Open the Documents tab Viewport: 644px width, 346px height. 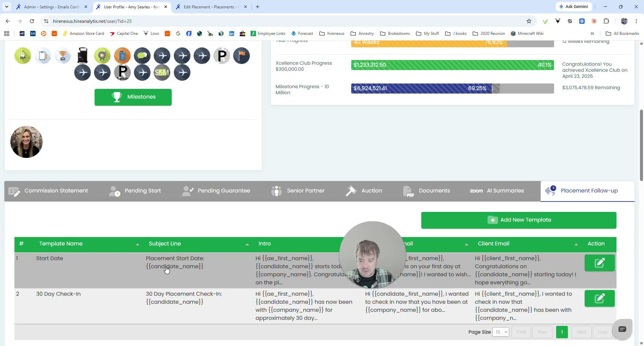tap(426, 191)
